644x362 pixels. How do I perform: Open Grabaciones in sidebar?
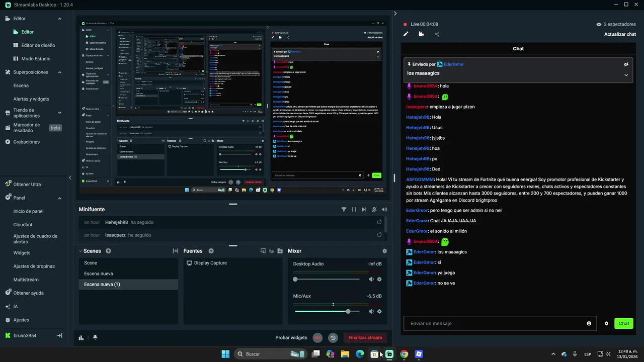26,142
